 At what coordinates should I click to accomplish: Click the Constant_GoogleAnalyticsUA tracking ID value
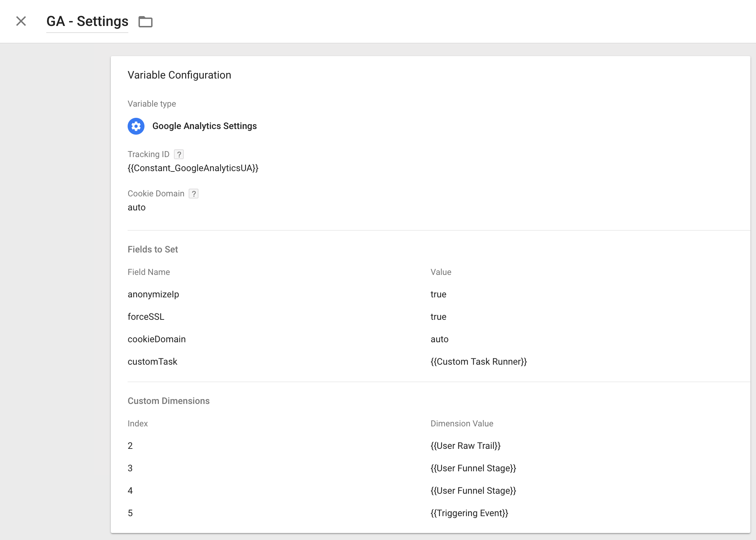click(x=193, y=168)
